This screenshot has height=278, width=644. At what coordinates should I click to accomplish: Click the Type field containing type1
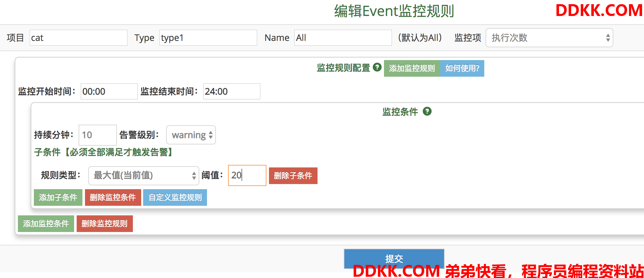[208, 38]
